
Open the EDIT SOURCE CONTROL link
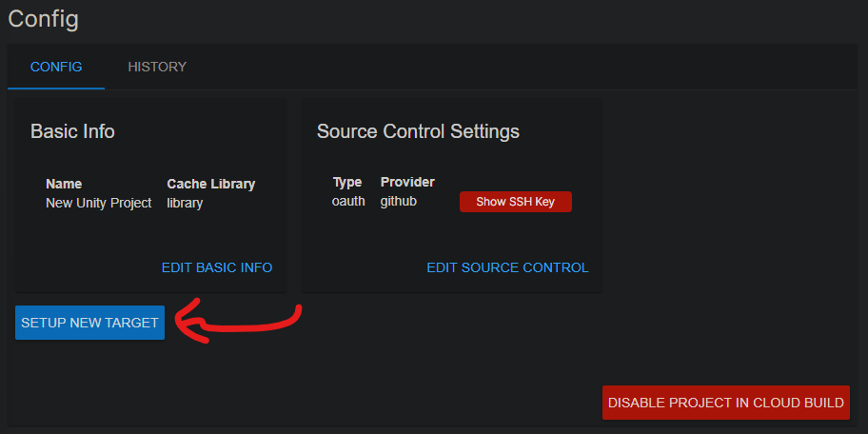[507, 267]
